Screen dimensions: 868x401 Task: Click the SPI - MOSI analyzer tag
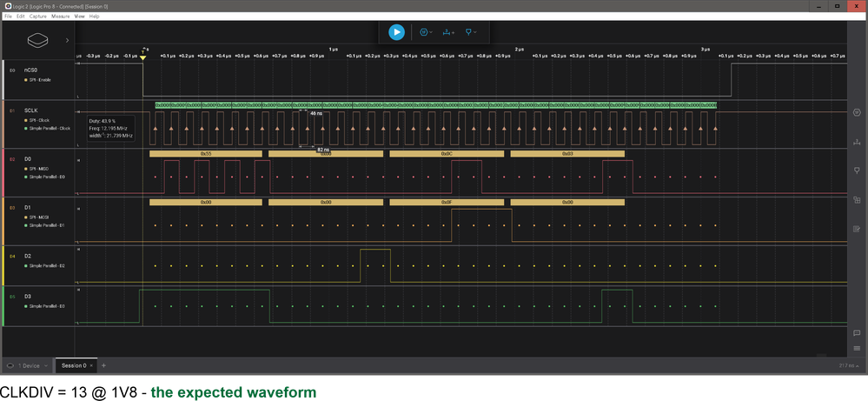point(37,217)
